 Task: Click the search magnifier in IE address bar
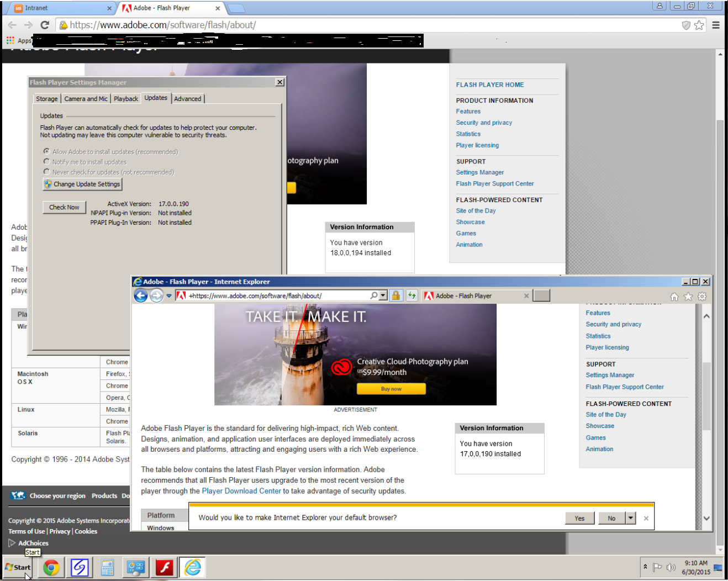coord(372,295)
